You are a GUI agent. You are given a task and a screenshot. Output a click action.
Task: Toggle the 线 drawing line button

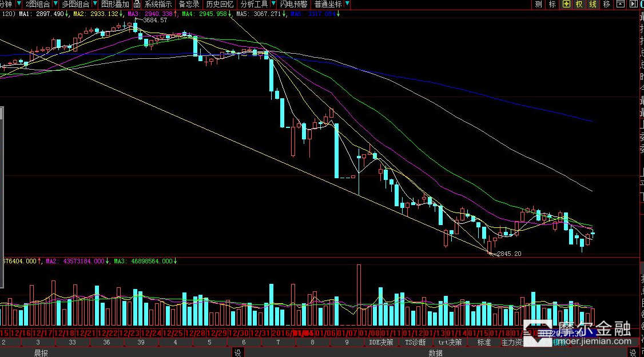coord(593,5)
